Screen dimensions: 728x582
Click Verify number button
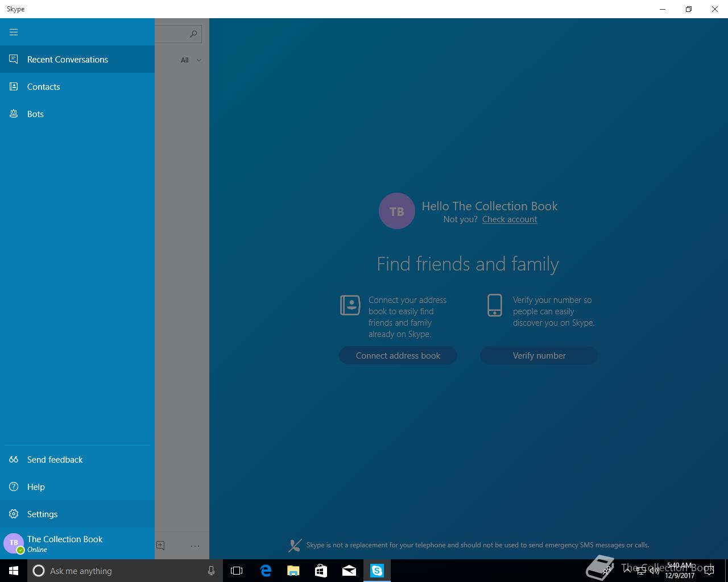pos(539,355)
